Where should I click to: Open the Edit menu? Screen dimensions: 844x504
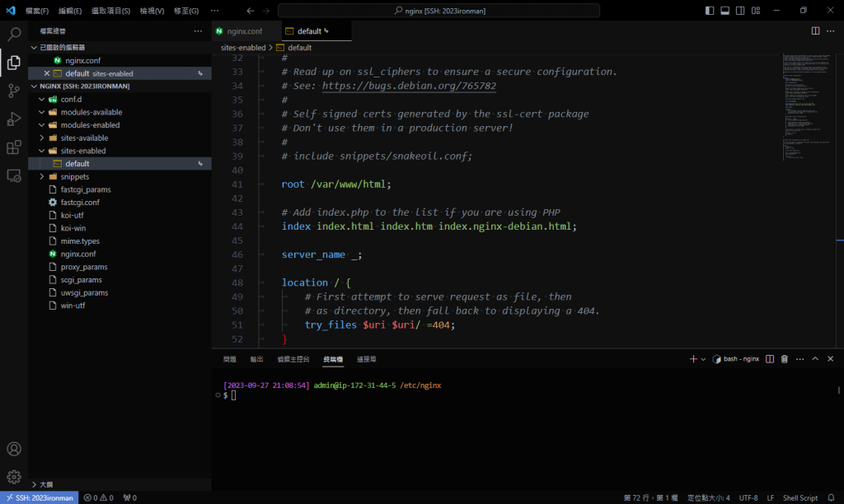pyautogui.click(x=70, y=11)
